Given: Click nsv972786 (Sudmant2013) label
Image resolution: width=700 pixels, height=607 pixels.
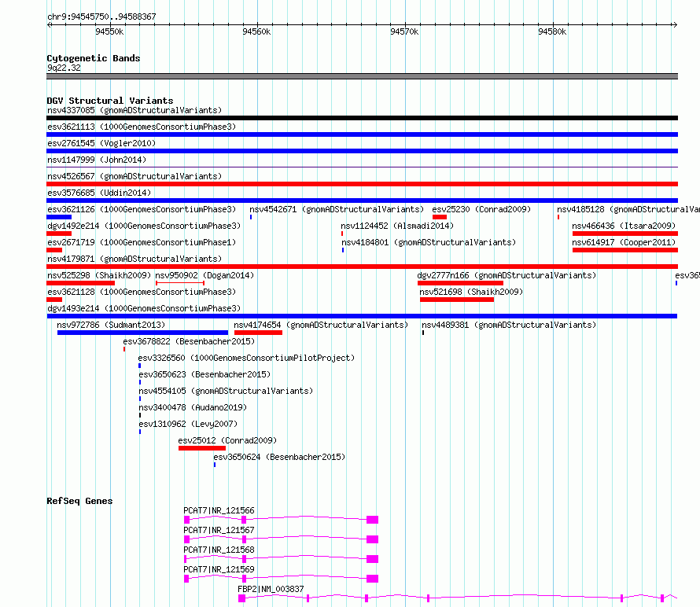Looking at the screenshot, I should pyautogui.click(x=111, y=325).
